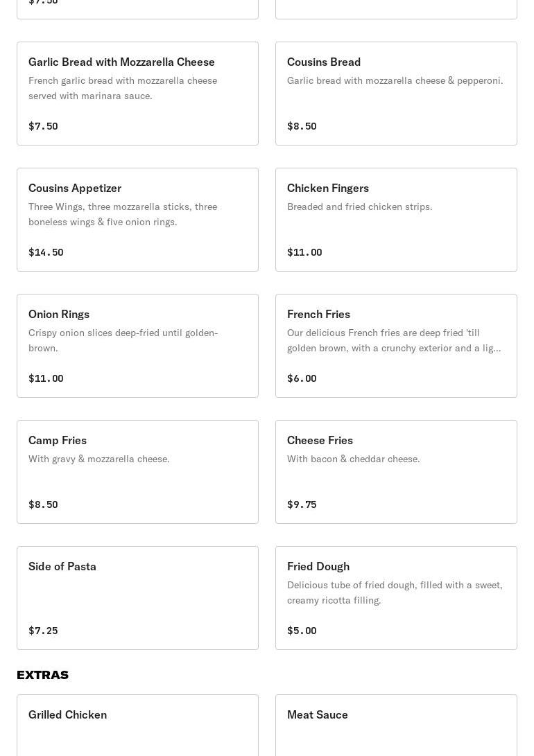Click the Meat Sauce extra card
534x756 pixels.
[x=396, y=726]
